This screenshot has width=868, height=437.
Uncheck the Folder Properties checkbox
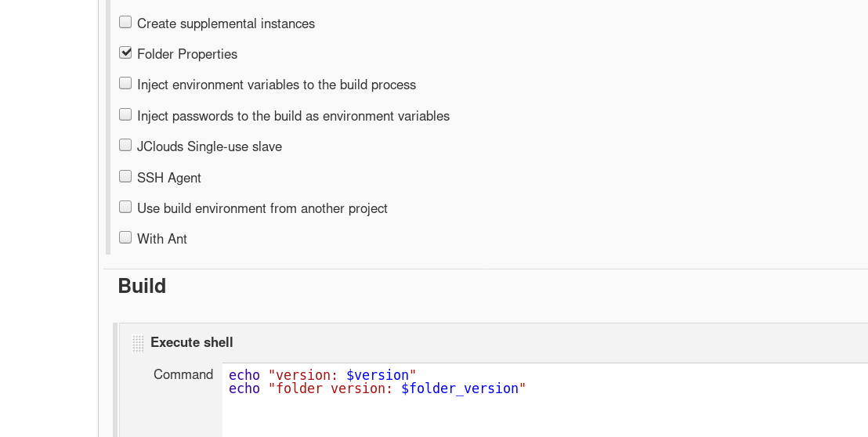[125, 52]
